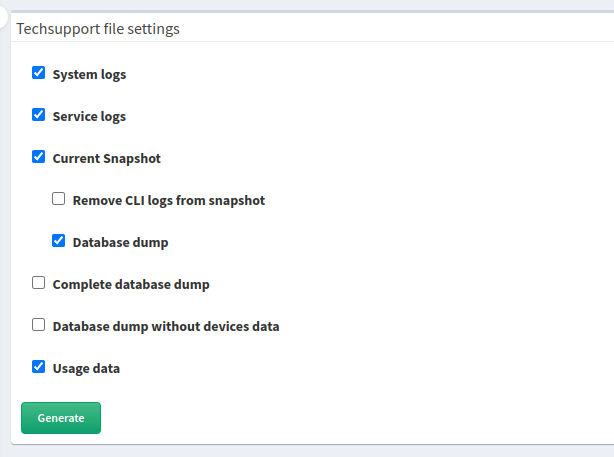Click the 'Service logs' label text
614x457 pixels.
tap(89, 116)
